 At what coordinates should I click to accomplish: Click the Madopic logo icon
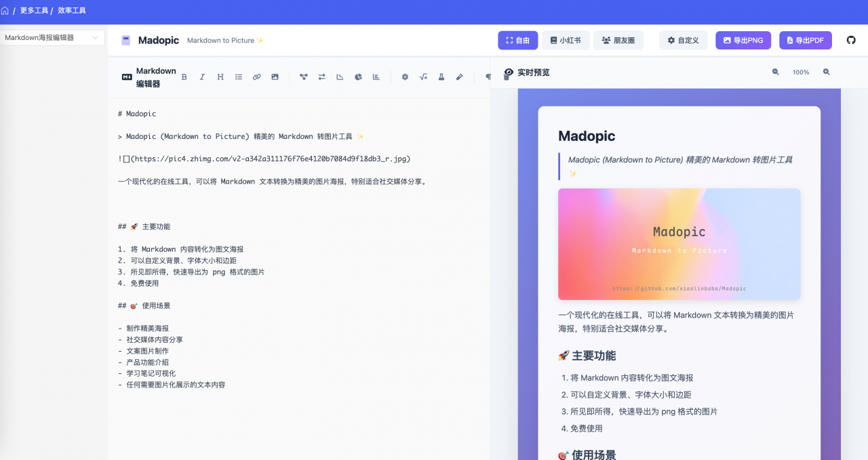[x=126, y=41]
